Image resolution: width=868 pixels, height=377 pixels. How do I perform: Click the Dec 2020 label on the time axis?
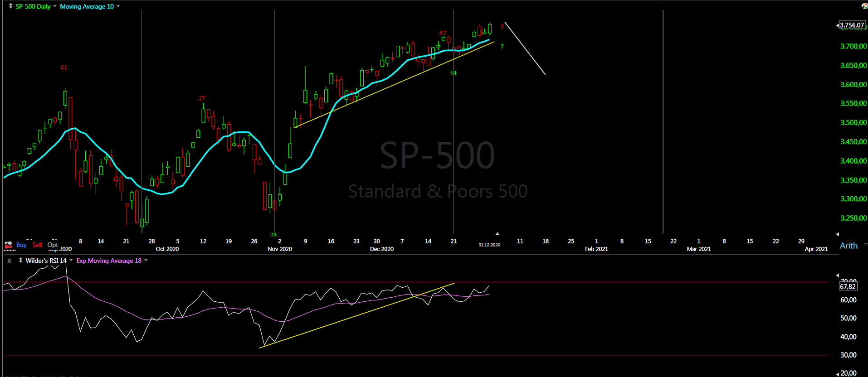tap(382, 249)
